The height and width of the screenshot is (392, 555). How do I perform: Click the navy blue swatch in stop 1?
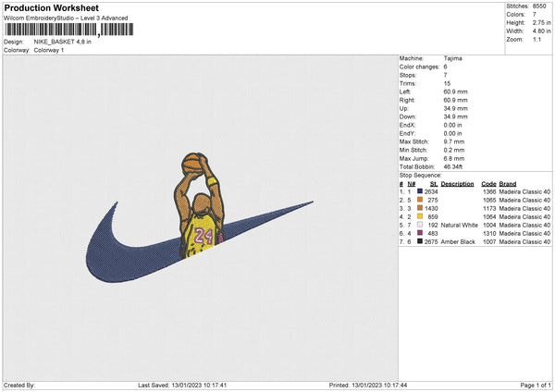[x=420, y=191]
